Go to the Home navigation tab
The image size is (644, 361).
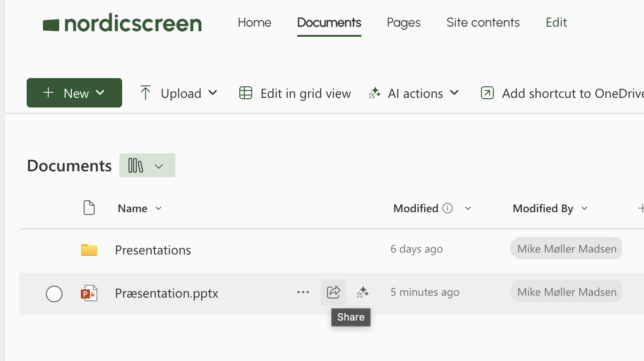point(254,23)
